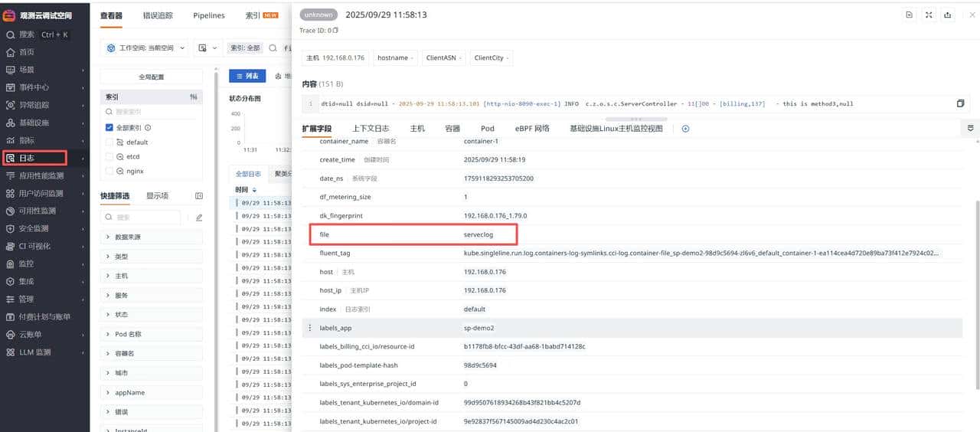Click the 应用性能监测 sidebar icon
980x432 pixels.
(11, 175)
